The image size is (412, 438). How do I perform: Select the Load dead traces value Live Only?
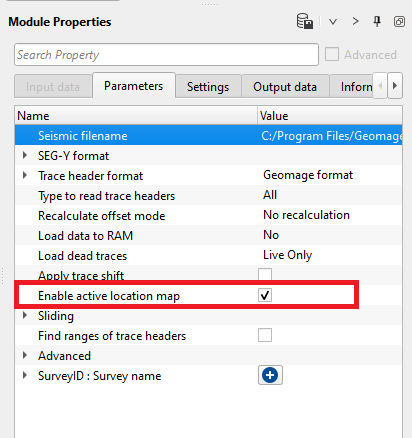click(x=287, y=255)
